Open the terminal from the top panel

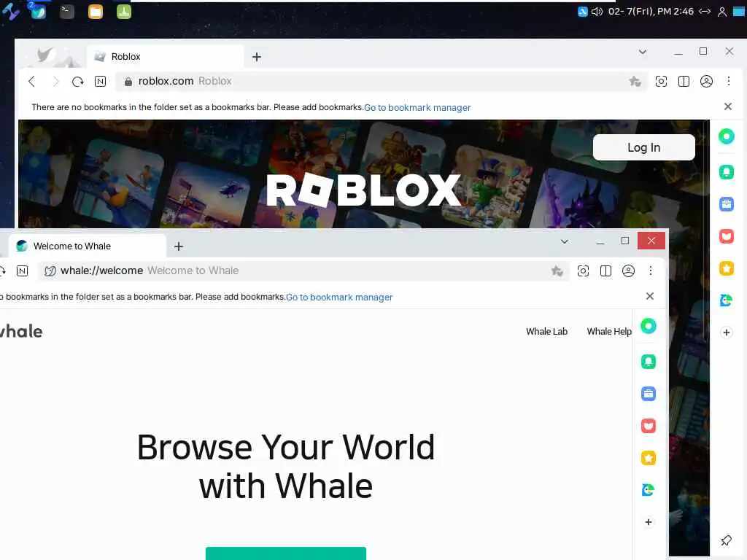tap(66, 12)
